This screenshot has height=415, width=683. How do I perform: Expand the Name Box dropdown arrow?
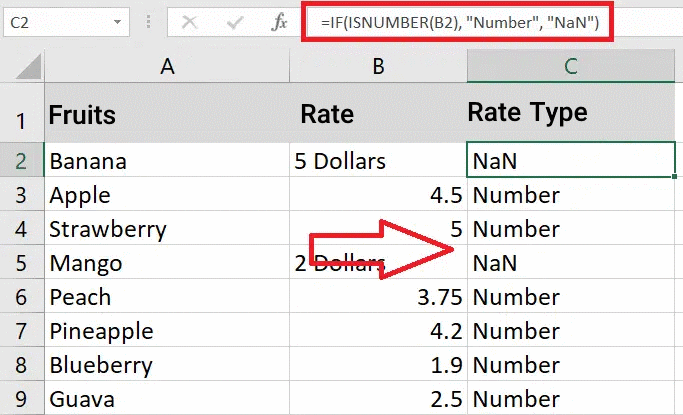118,22
